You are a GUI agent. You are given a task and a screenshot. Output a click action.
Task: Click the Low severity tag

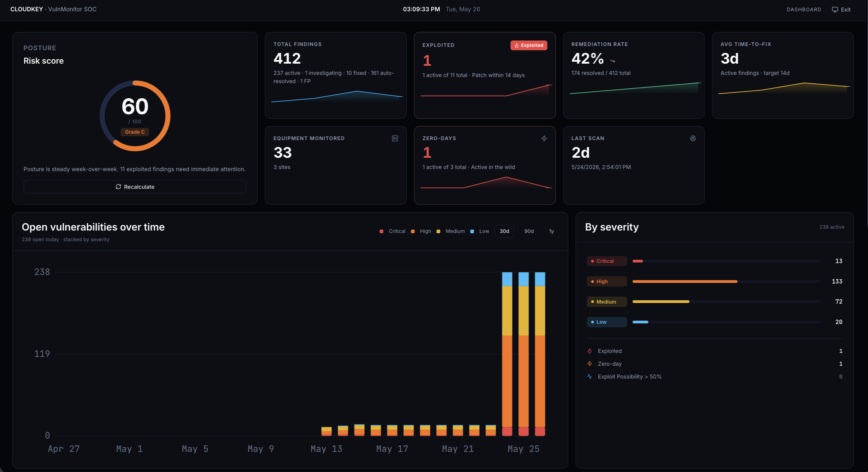(607, 322)
